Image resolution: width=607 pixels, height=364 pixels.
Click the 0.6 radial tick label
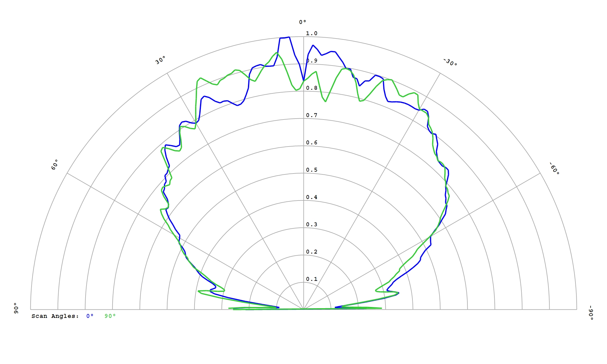312,143
